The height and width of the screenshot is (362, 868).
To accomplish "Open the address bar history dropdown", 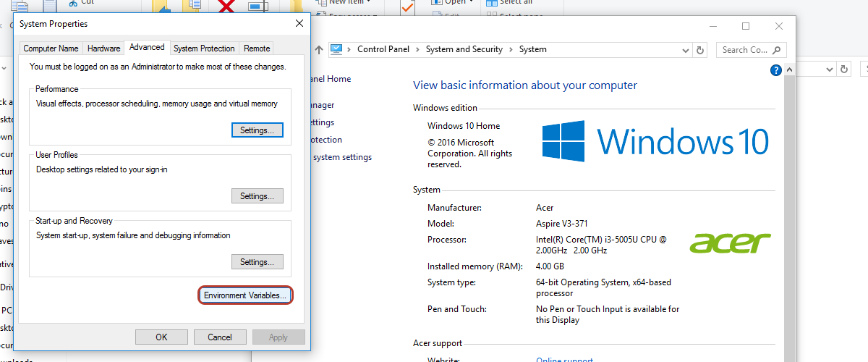I will 686,50.
